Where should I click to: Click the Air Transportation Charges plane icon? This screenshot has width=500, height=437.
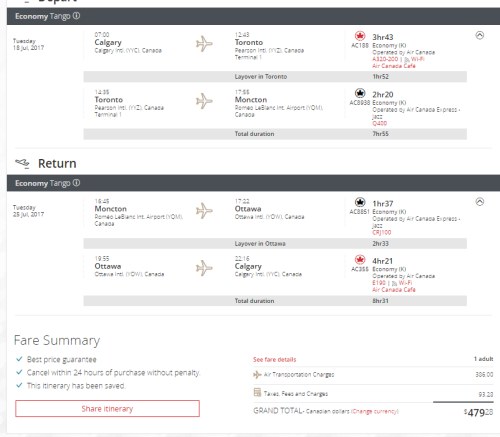point(257,375)
